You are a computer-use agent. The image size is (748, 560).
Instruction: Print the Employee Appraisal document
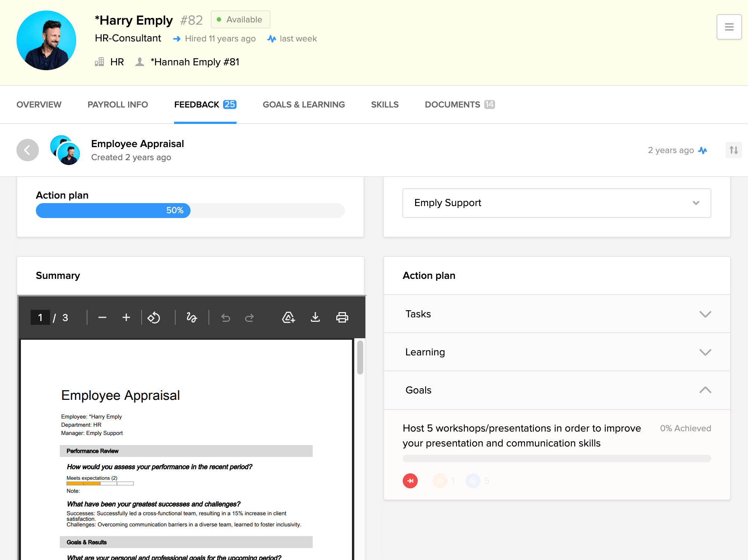(x=342, y=317)
